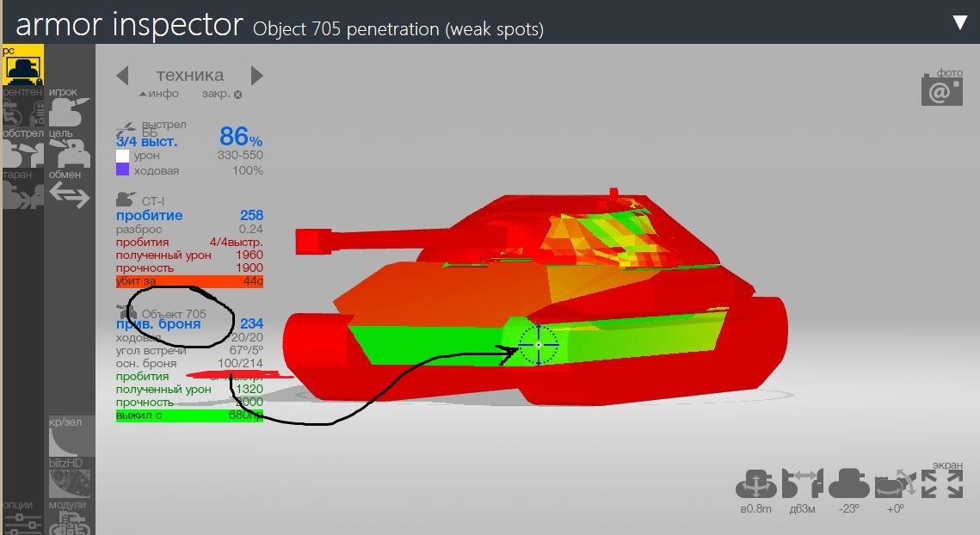Switch to таран ramming mode

(23, 189)
